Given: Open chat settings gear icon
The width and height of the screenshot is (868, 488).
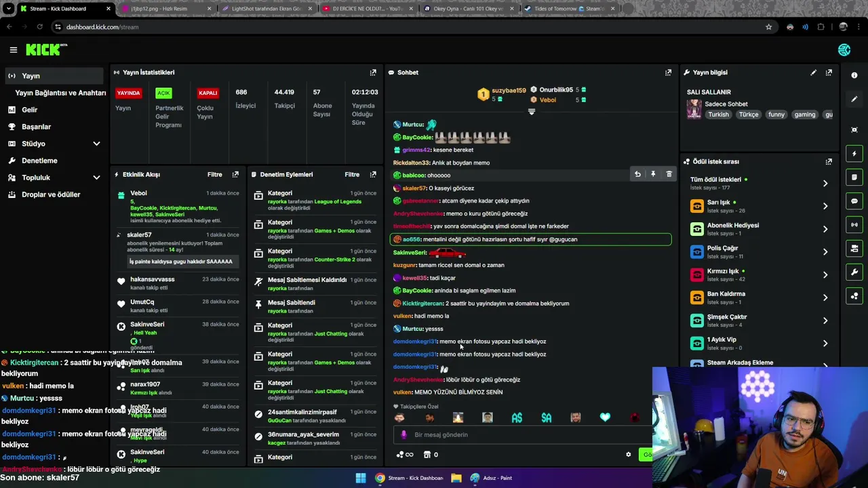Looking at the screenshot, I should tap(628, 455).
